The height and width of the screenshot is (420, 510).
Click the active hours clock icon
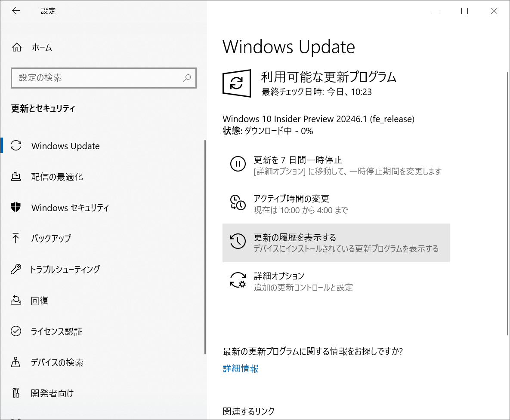[x=238, y=202]
